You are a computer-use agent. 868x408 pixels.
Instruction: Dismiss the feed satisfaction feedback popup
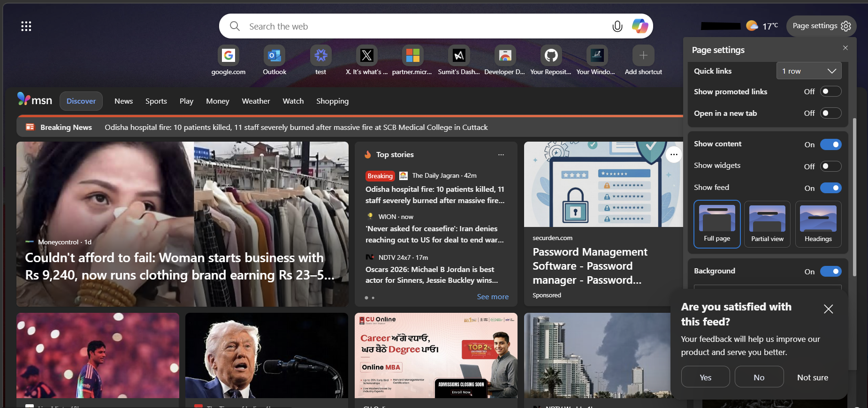[x=829, y=309]
